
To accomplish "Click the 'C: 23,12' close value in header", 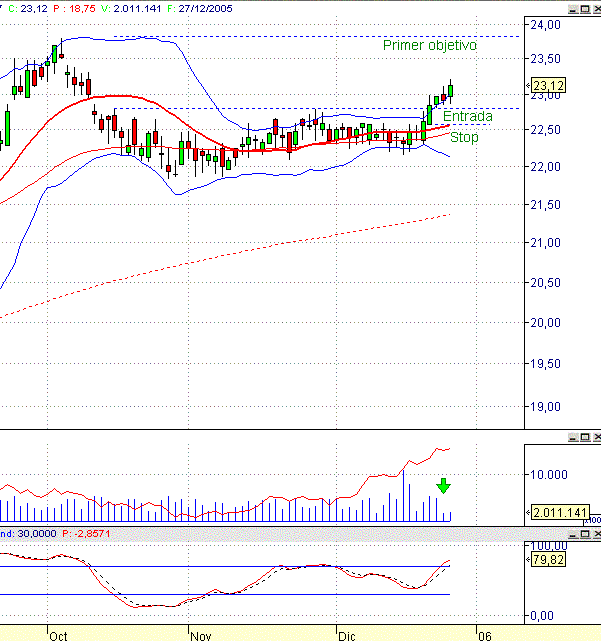I will click(x=28, y=9).
